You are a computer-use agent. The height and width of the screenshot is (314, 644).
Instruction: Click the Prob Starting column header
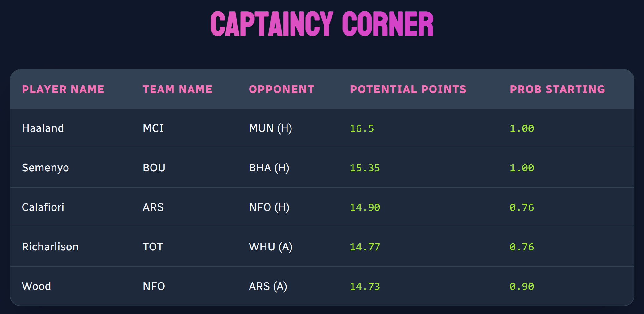click(557, 89)
